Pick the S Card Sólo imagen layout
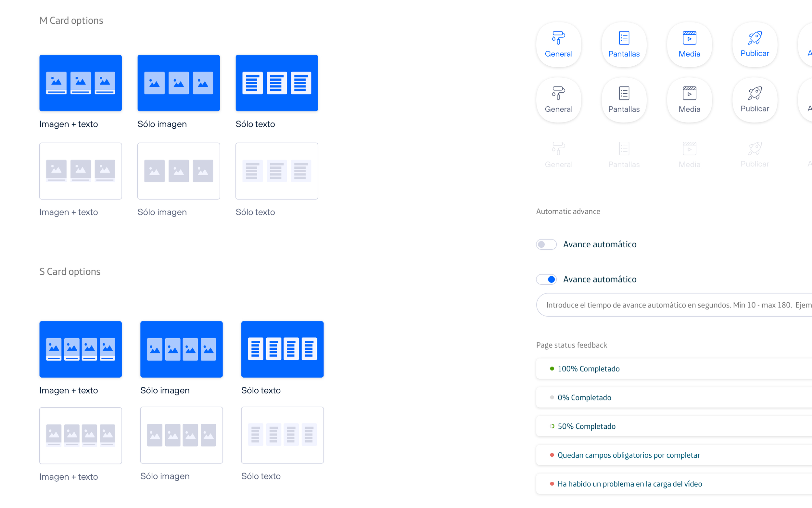Viewport: 812px width, 508px height. (x=181, y=349)
